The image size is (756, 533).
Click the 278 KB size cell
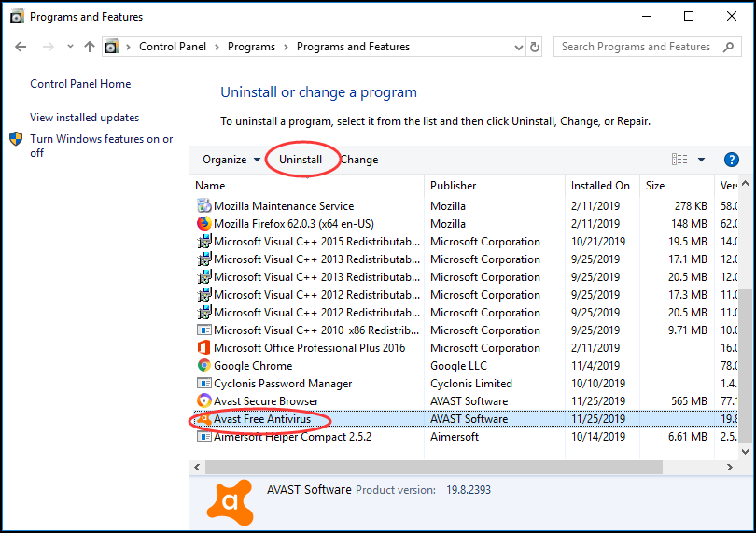click(691, 206)
